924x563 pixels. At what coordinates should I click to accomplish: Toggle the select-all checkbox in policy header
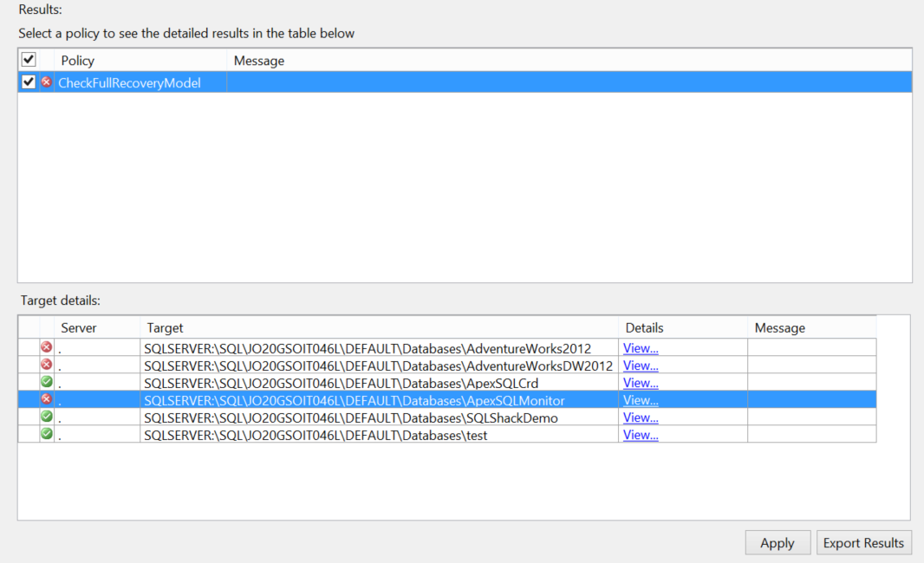[x=29, y=60]
